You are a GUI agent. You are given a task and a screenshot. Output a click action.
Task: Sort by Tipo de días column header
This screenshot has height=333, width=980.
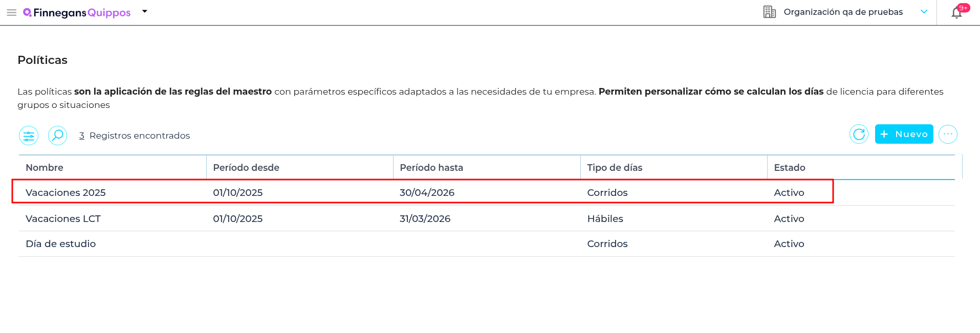(x=615, y=168)
